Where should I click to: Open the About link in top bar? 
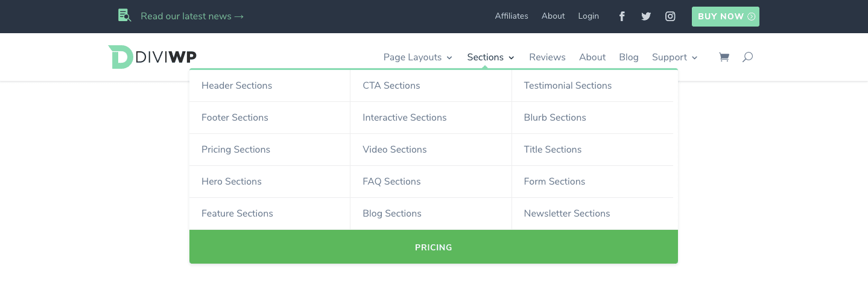(x=553, y=16)
